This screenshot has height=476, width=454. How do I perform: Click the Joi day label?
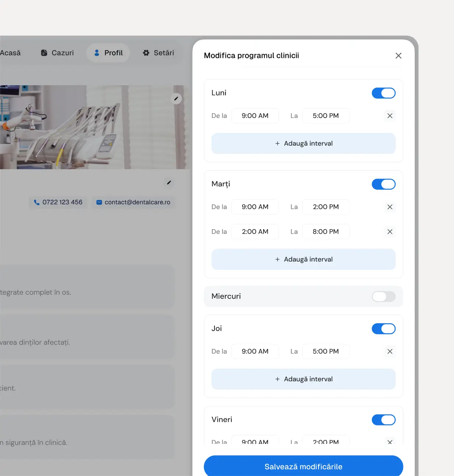pos(217,329)
